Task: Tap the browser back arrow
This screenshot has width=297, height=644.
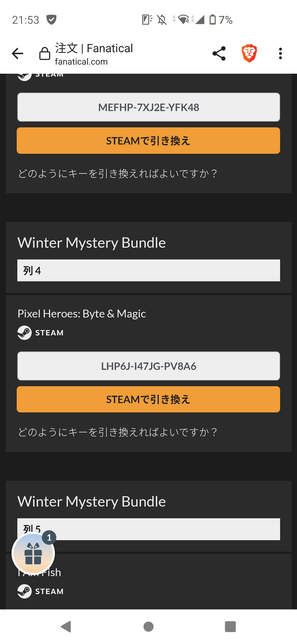Action: tap(17, 53)
